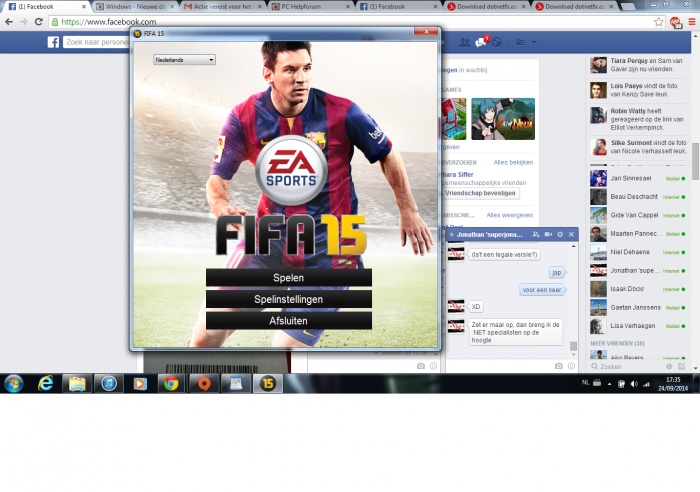Click the Jonathan chat window scrollbar
700x492 pixels.
(x=574, y=346)
